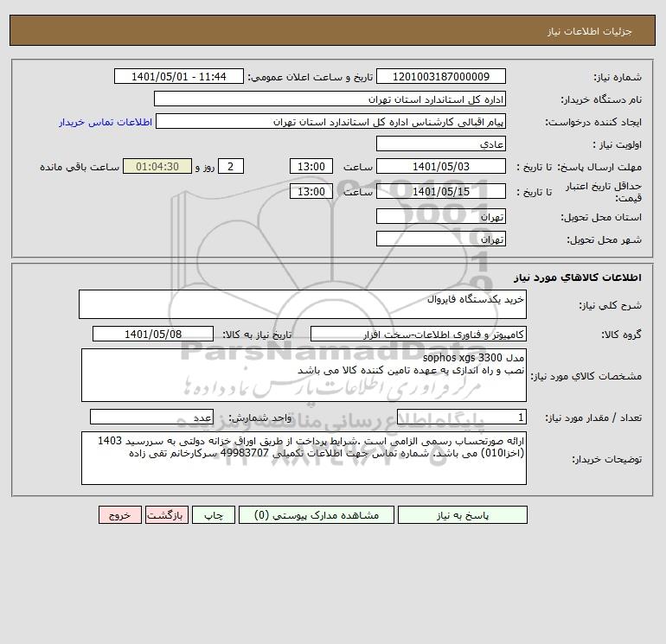This screenshot has height=644, width=666.
Task: Click the label ساعت باقی مانده
Action: tap(80, 167)
